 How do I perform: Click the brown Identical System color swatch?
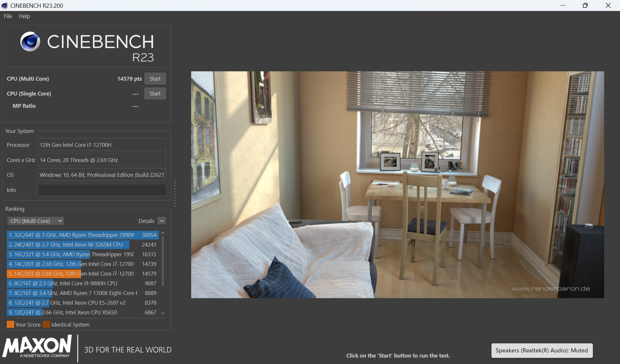[x=46, y=324]
